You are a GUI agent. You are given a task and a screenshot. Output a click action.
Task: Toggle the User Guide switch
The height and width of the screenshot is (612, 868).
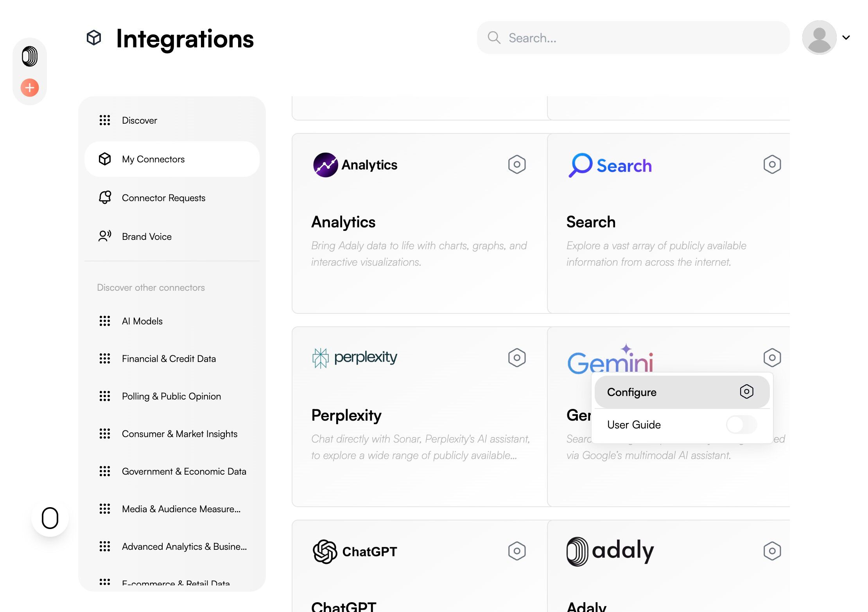tap(741, 425)
